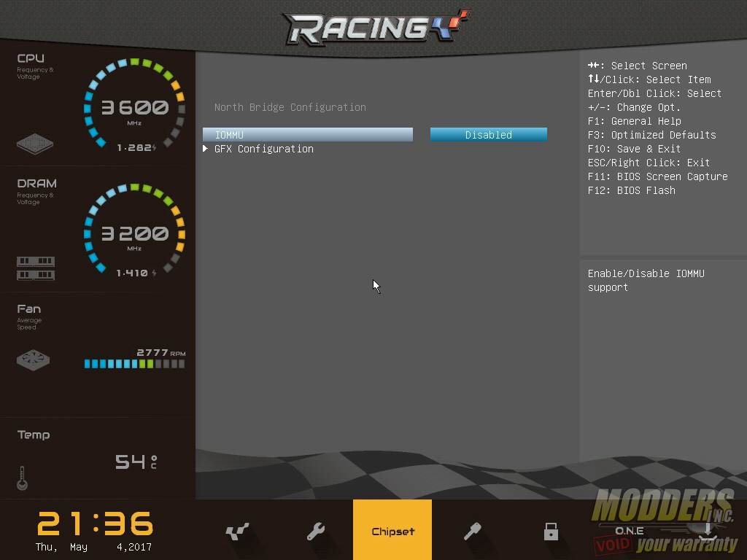
Task: Click the 2777 RPM fan reading
Action: [x=161, y=353]
